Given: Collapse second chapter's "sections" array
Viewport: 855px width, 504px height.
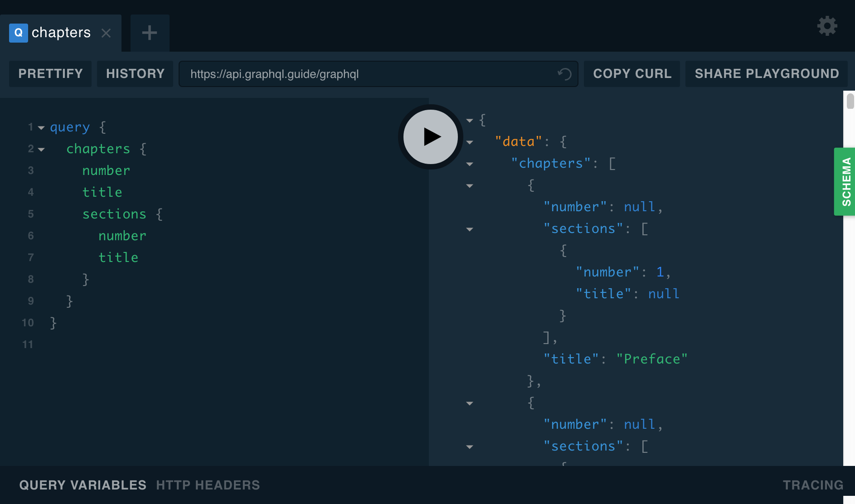Looking at the screenshot, I should pos(470,447).
